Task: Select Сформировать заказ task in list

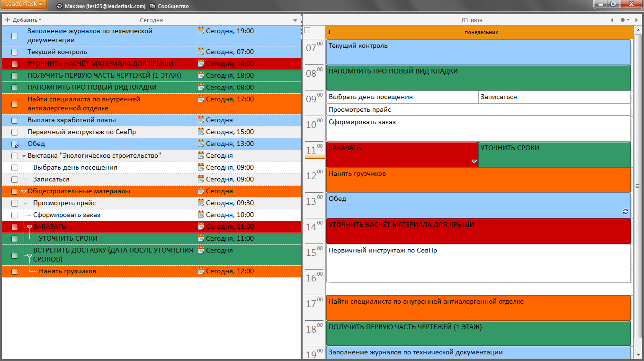Action: tap(67, 215)
